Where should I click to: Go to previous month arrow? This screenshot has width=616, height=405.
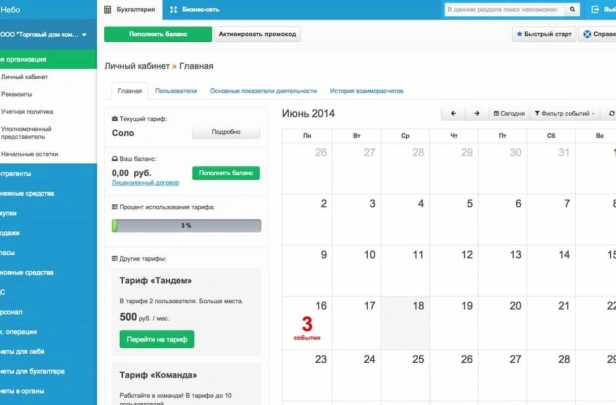(453, 114)
